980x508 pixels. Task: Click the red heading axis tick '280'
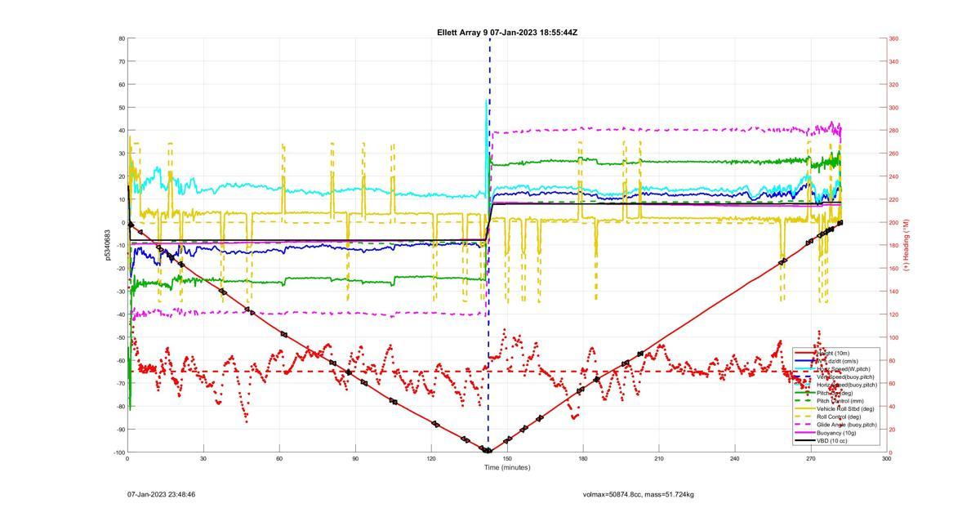[894, 131]
